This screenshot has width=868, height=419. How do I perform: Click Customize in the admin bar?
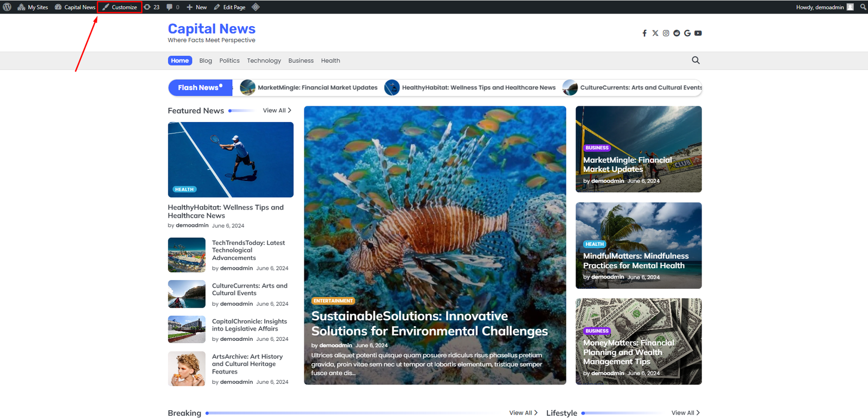[120, 7]
